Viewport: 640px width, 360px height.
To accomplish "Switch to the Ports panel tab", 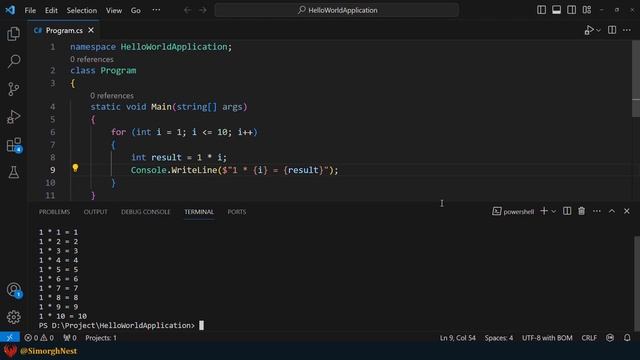I will pos(237,212).
